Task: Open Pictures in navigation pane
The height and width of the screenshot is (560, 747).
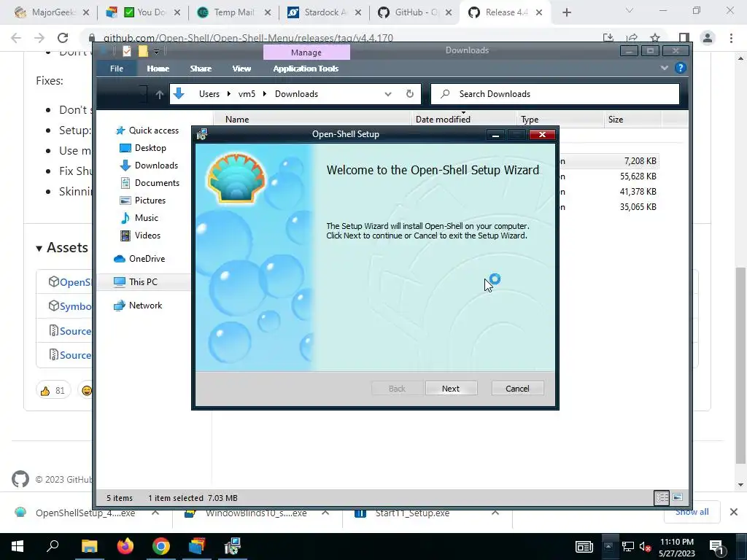Action: pos(143,201)
